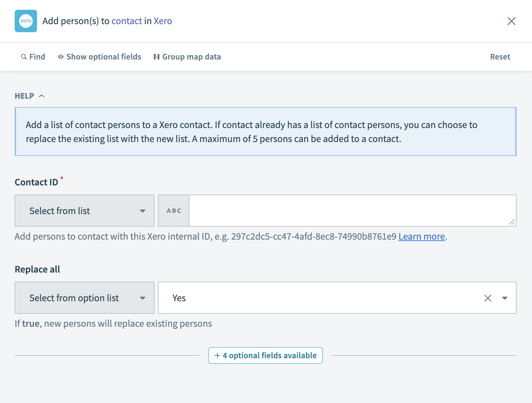This screenshot has height=403, width=532.
Task: Click inside the Contact ID text field
Action: click(350, 210)
